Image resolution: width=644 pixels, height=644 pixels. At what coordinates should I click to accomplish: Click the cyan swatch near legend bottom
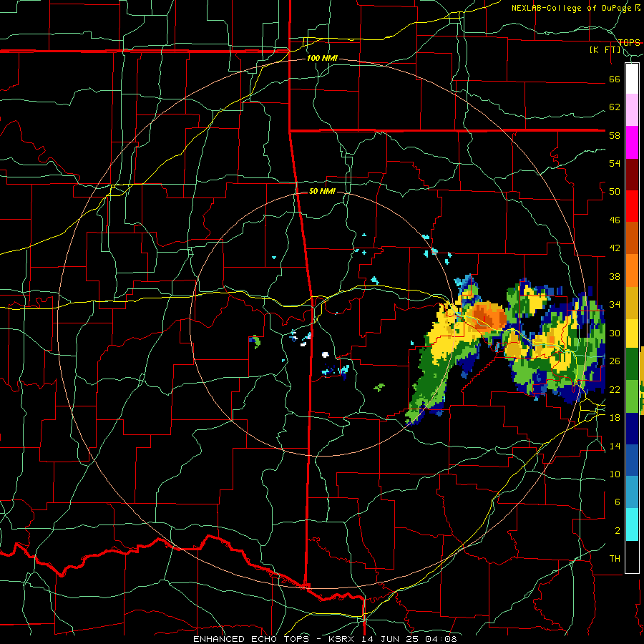coord(632,525)
